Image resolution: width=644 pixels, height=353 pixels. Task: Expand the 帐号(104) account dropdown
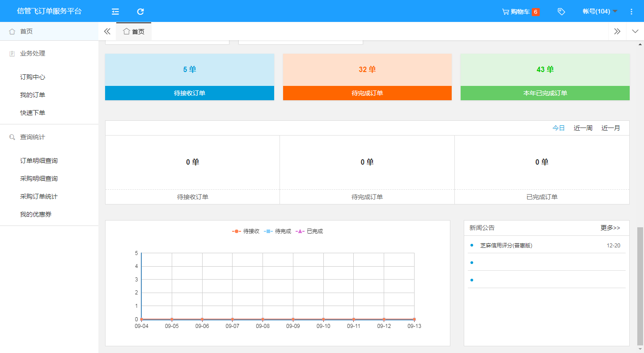pyautogui.click(x=600, y=11)
